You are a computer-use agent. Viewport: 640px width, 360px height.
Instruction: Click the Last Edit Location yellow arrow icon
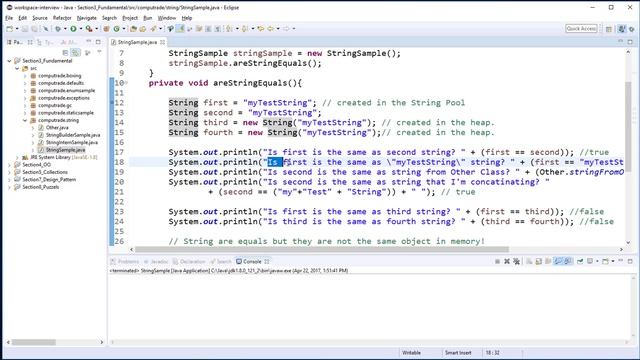tap(260, 29)
